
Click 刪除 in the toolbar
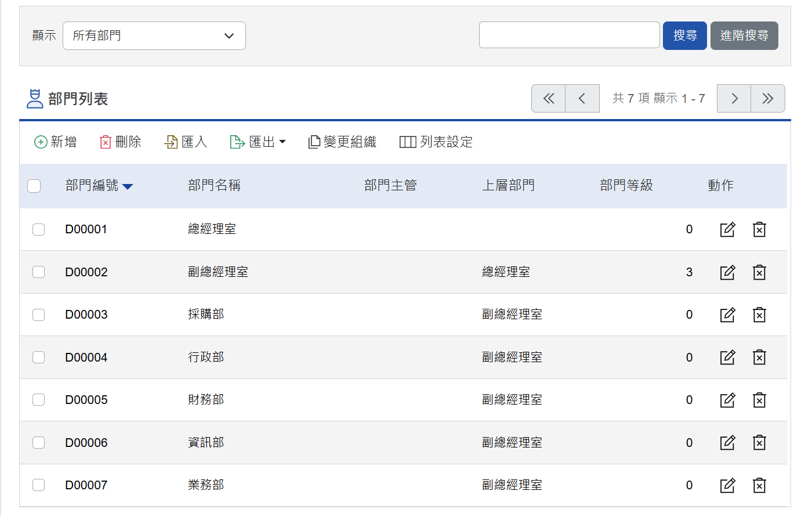(121, 142)
